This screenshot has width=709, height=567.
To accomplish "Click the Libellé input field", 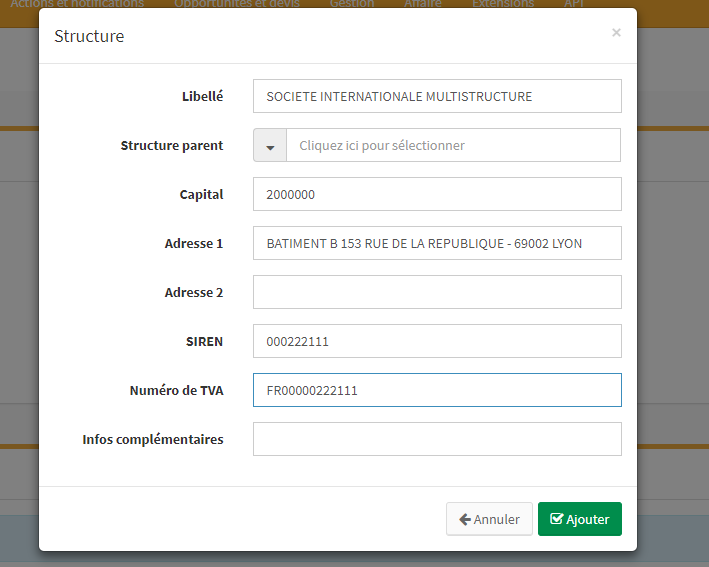I will 437,96.
